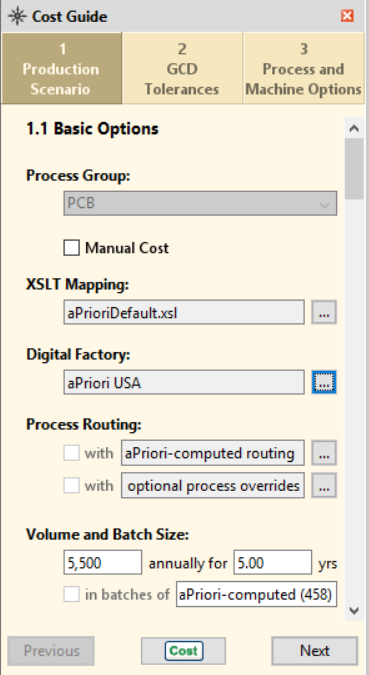This screenshot has height=675, width=369.
Task: Click the Process Group label
Action: coord(78,176)
